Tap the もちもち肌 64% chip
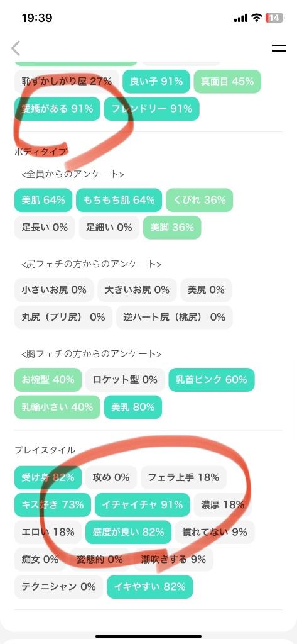The height and width of the screenshot is (644, 297). tap(119, 200)
